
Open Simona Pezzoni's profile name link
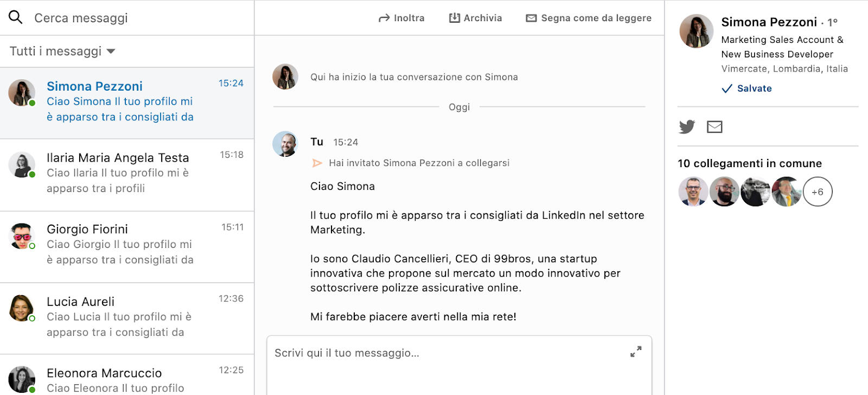point(769,22)
